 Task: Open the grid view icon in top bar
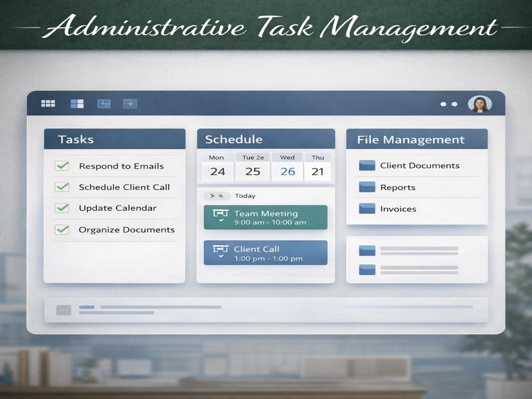(x=48, y=104)
